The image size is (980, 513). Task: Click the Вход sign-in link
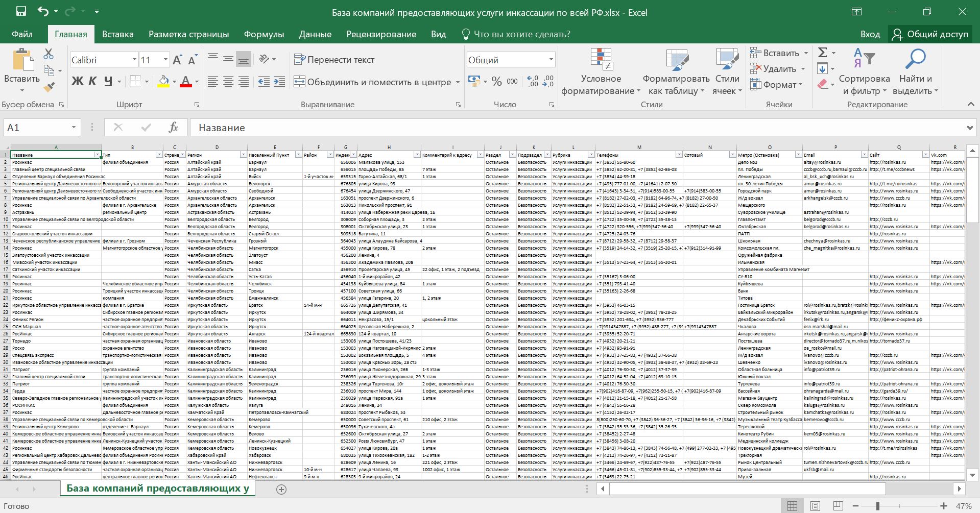870,34
